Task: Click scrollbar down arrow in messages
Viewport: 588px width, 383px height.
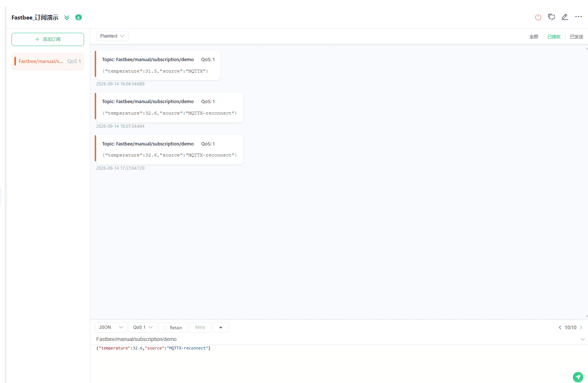Action: coord(587,316)
